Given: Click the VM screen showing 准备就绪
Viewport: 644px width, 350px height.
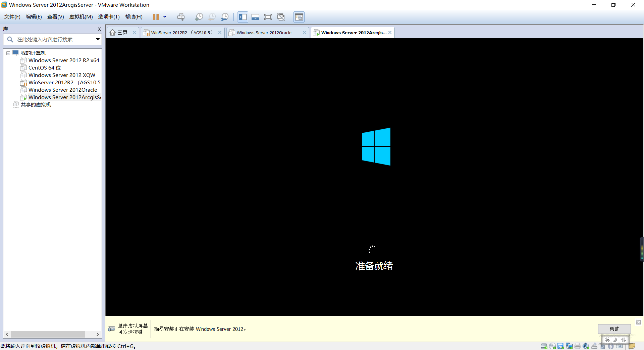Looking at the screenshot, I should coord(374,177).
